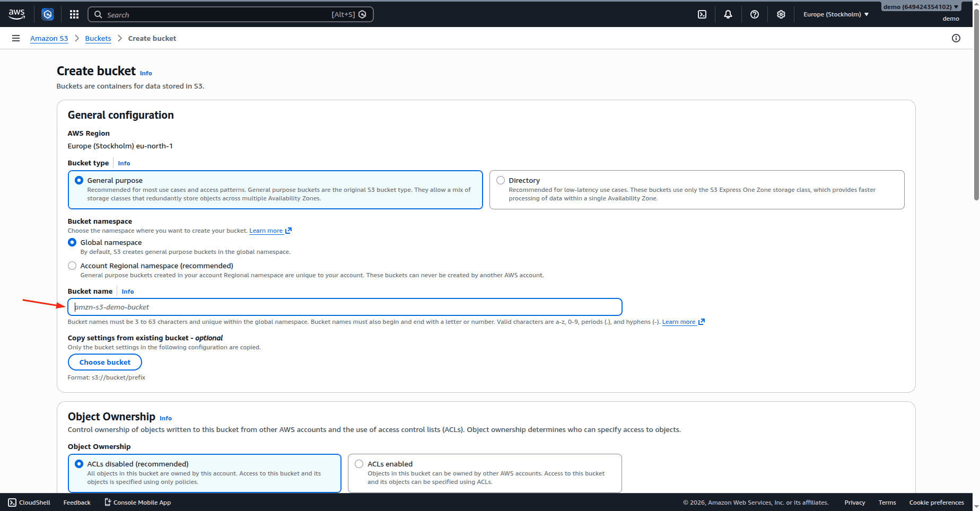This screenshot has width=980, height=511.
Task: Click the Create bucket breadcrumb text
Action: (x=152, y=38)
